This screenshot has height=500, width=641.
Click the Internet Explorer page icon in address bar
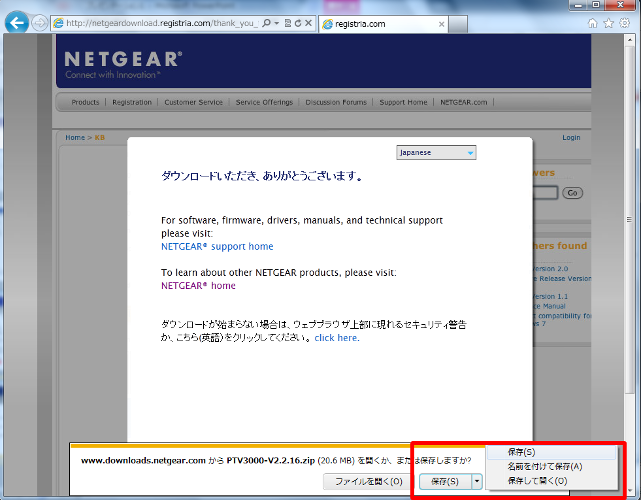click(58, 23)
